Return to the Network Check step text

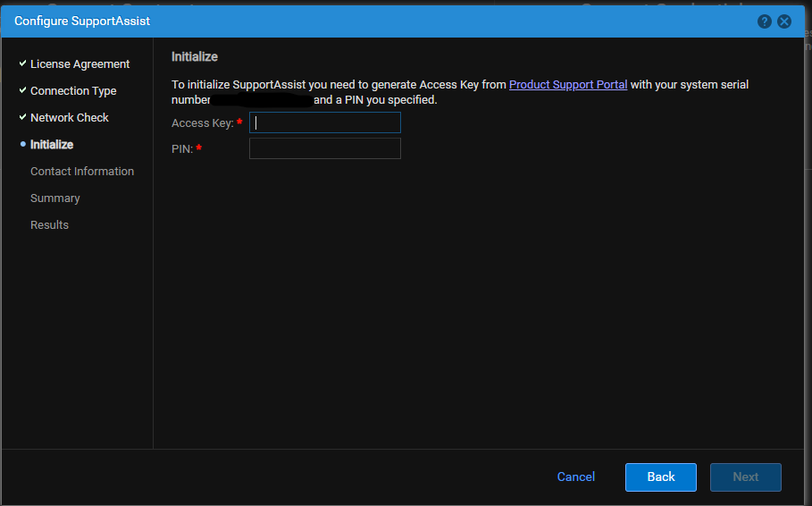pyautogui.click(x=70, y=118)
